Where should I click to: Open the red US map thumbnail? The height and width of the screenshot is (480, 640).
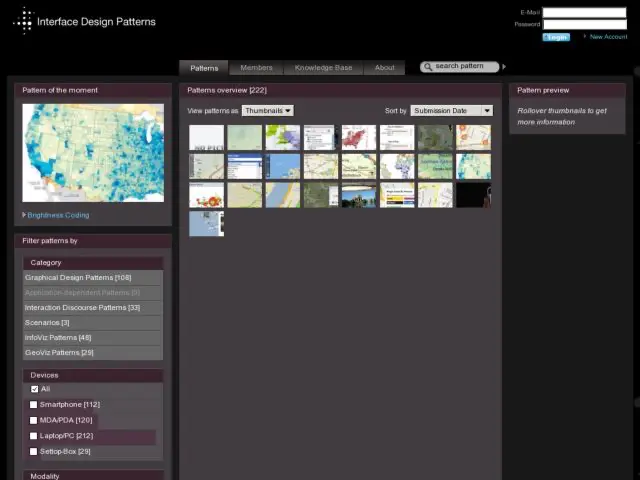pyautogui.click(x=359, y=138)
